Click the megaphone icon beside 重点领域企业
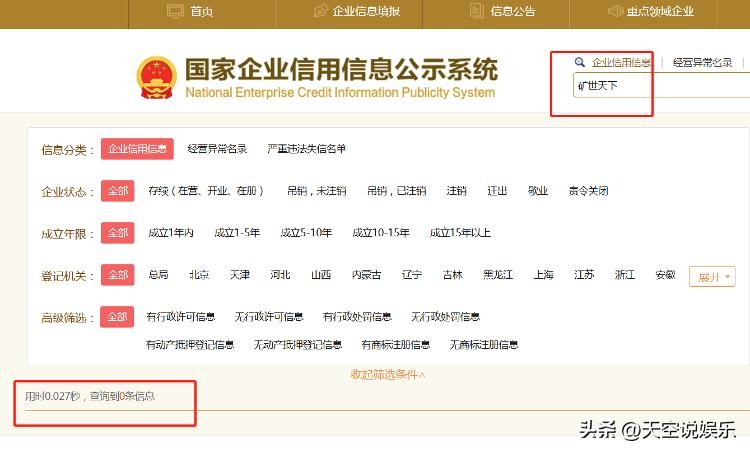 pos(618,11)
